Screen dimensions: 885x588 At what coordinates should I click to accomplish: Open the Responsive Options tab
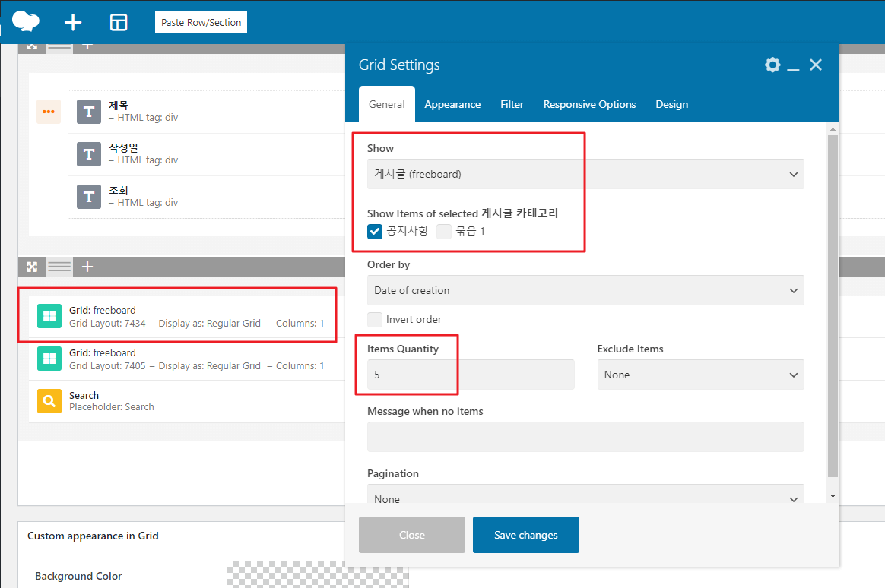589,104
